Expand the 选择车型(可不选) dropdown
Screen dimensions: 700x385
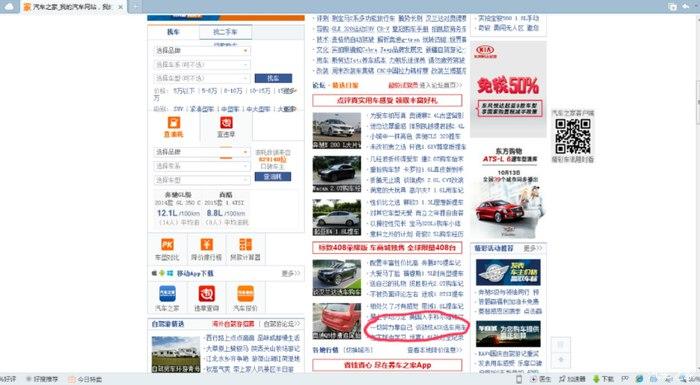(x=202, y=78)
